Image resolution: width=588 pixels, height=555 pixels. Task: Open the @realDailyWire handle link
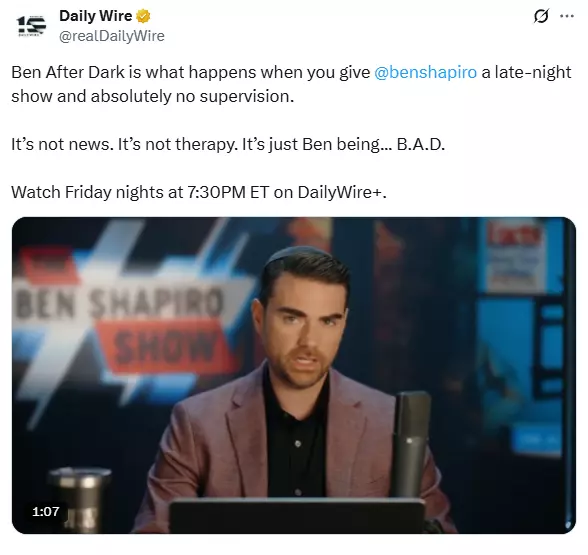(112, 36)
